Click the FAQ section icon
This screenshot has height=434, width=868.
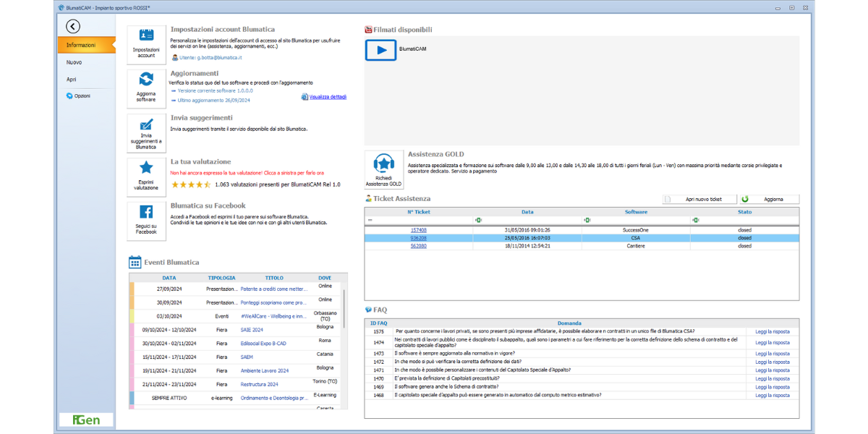pyautogui.click(x=368, y=310)
